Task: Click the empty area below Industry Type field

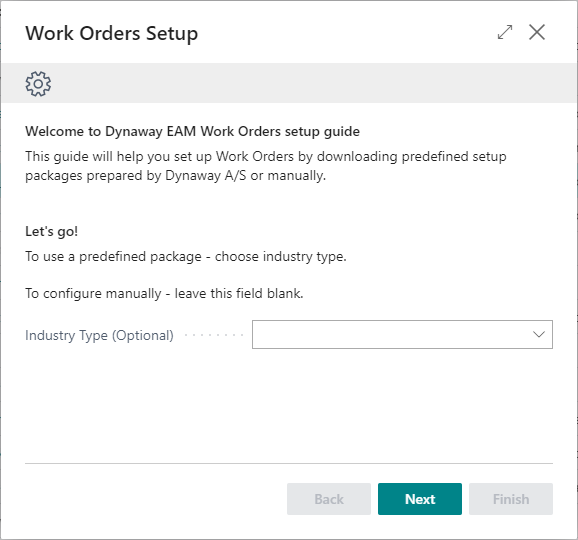Action: (x=289, y=405)
